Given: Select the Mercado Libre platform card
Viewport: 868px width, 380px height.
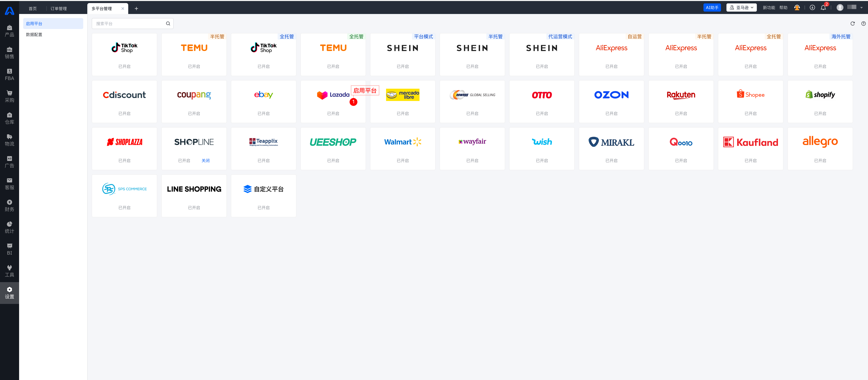Looking at the screenshot, I should tap(403, 101).
